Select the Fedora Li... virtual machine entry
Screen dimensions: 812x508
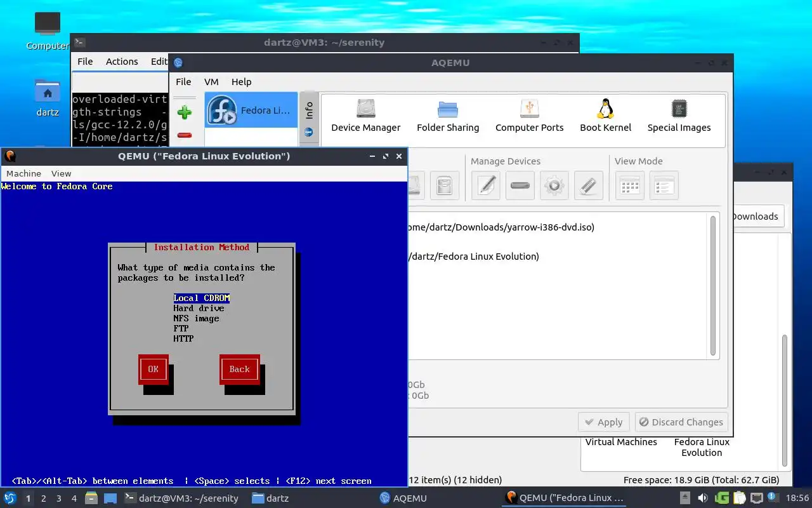[251, 110]
